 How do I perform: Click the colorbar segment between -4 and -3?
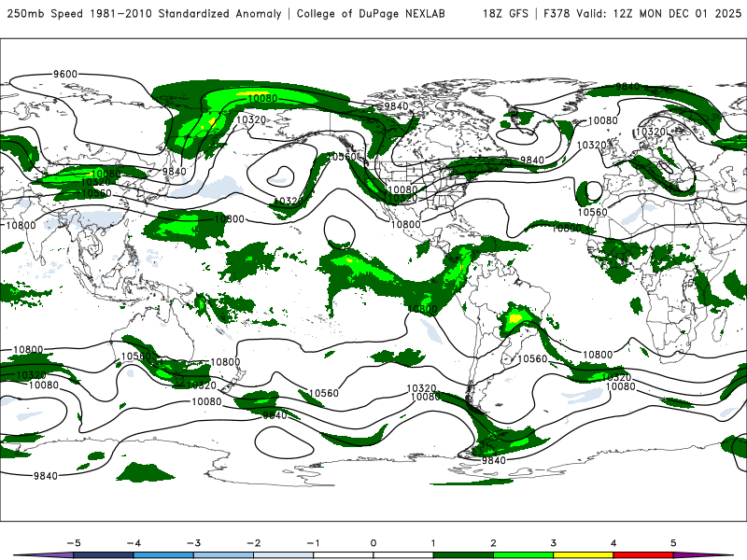163,555
